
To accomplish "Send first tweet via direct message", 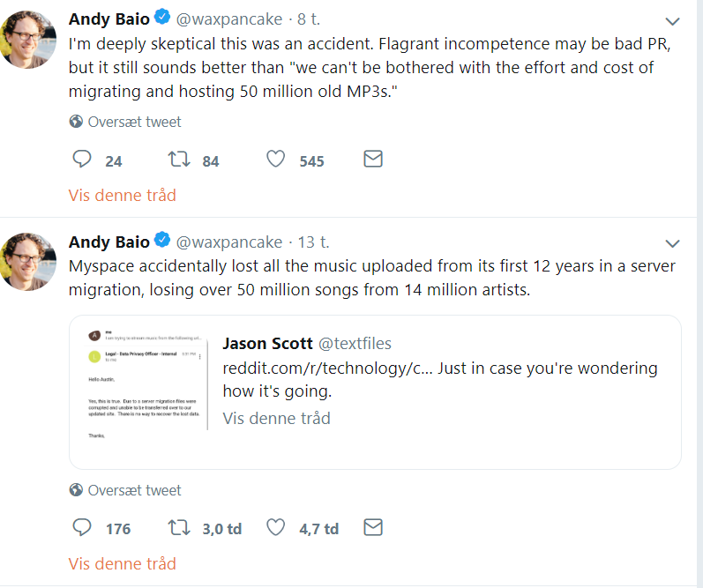I will tap(373, 160).
